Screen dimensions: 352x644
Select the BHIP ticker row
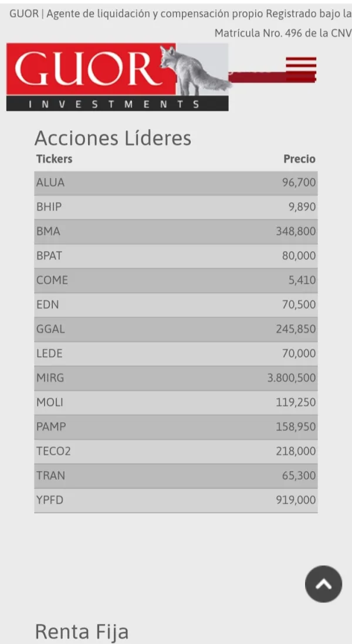[x=175, y=207]
